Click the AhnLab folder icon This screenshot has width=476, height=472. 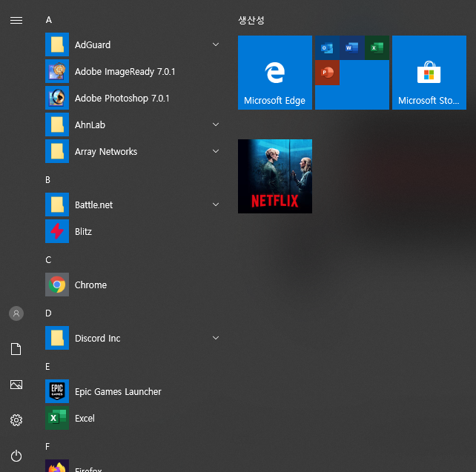point(57,124)
